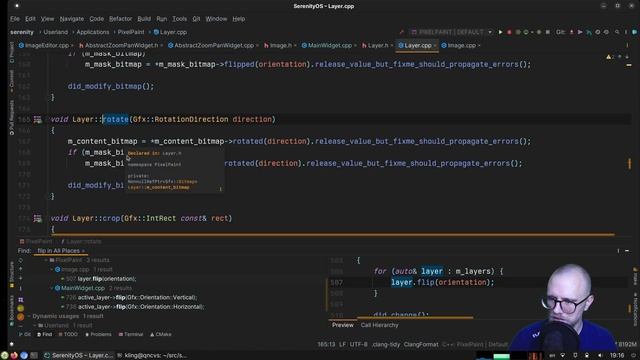Screen dimensions: 640x360
Task: Switch to AbstractZoomPanWidget.cpp tab
Action: point(213,45)
